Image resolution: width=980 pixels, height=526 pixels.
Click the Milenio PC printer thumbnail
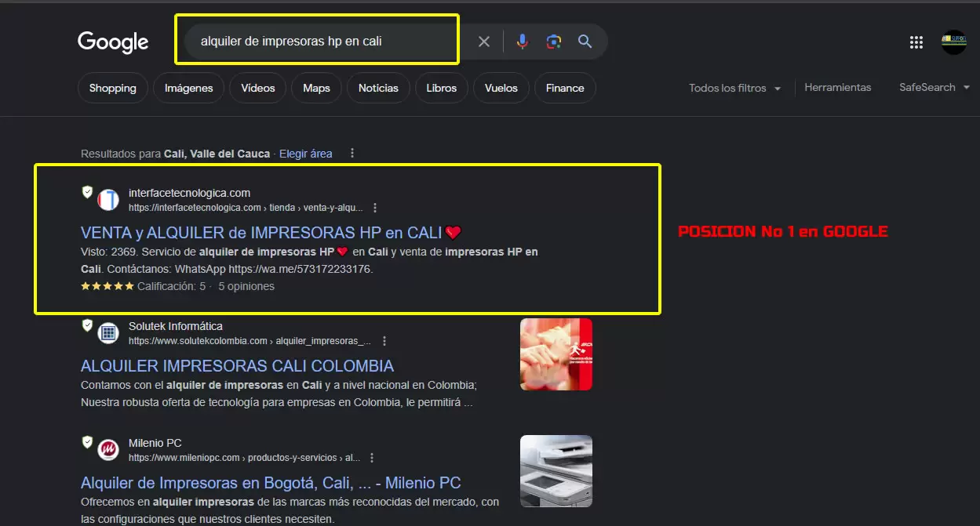(x=556, y=470)
